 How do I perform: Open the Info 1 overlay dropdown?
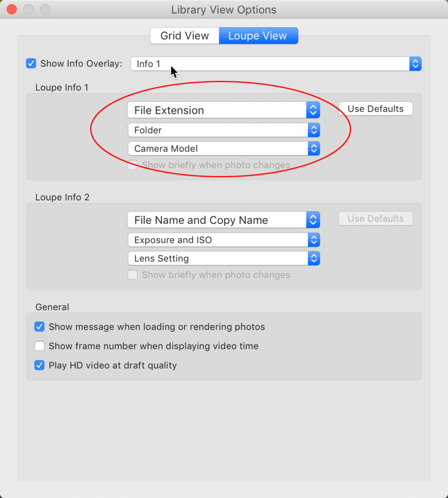click(x=270, y=64)
